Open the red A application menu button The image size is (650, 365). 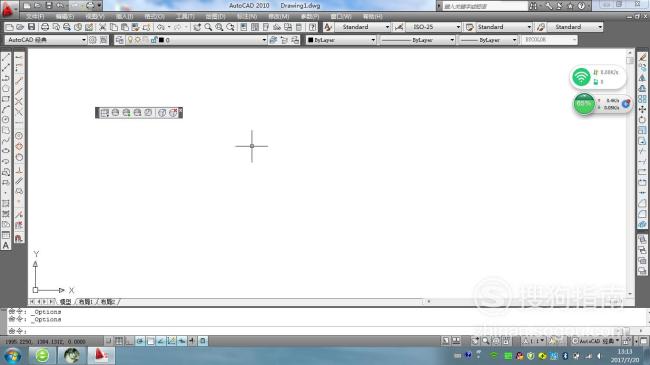point(8,9)
